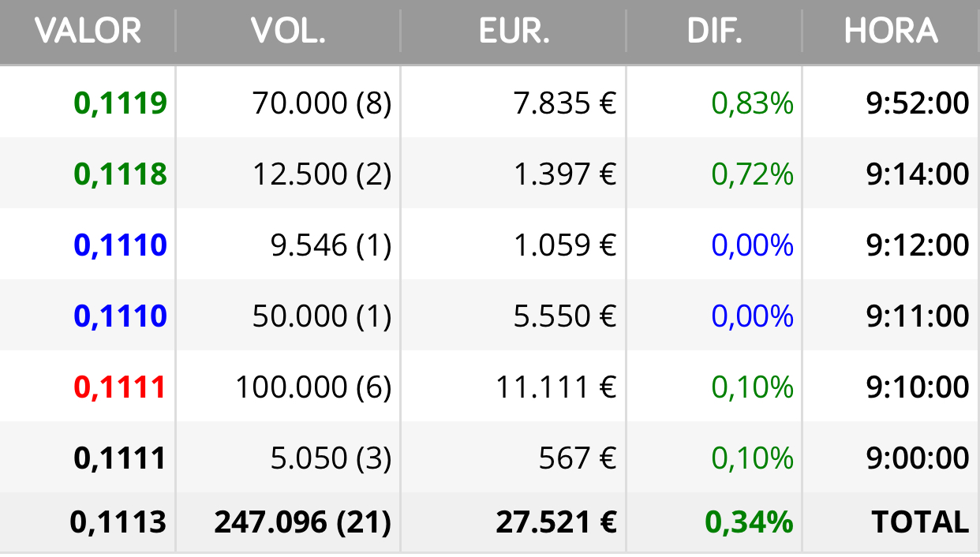Select the TOTAL row label

coord(920,521)
